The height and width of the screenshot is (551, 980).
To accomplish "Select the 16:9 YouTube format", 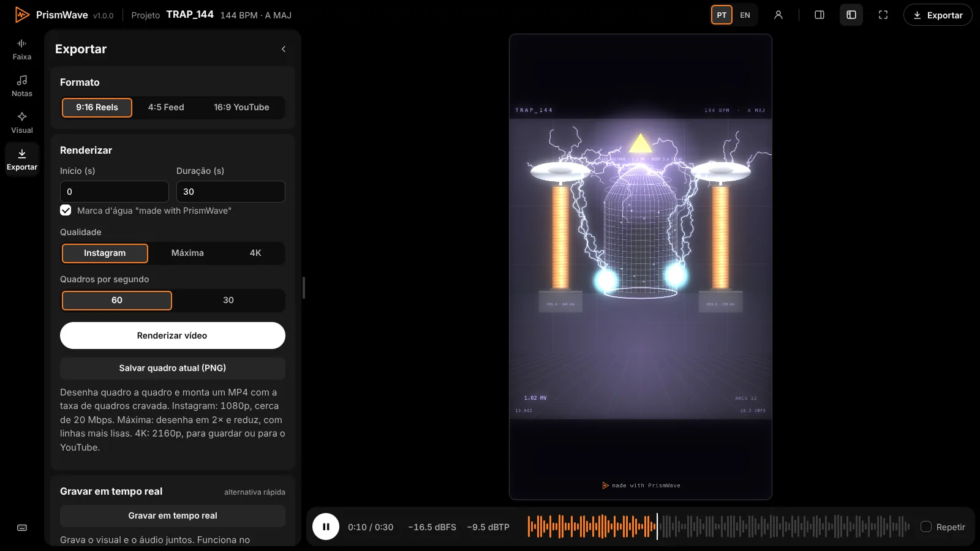I will point(241,107).
